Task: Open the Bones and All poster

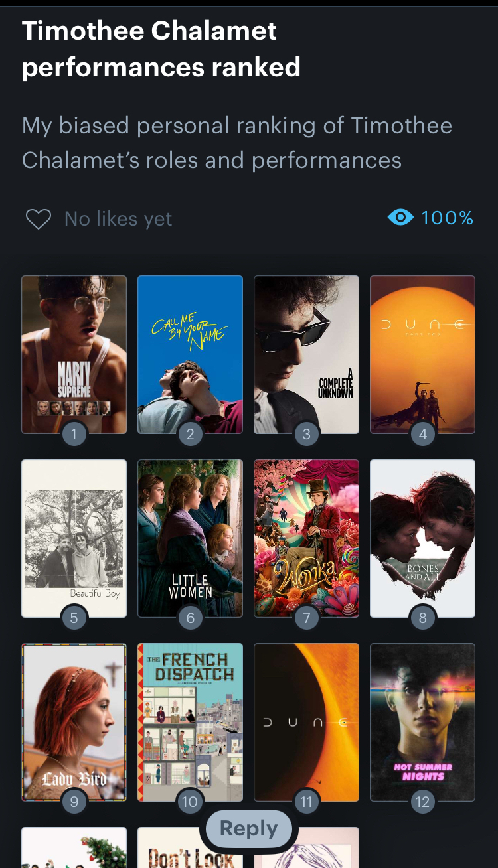Action: (422, 534)
